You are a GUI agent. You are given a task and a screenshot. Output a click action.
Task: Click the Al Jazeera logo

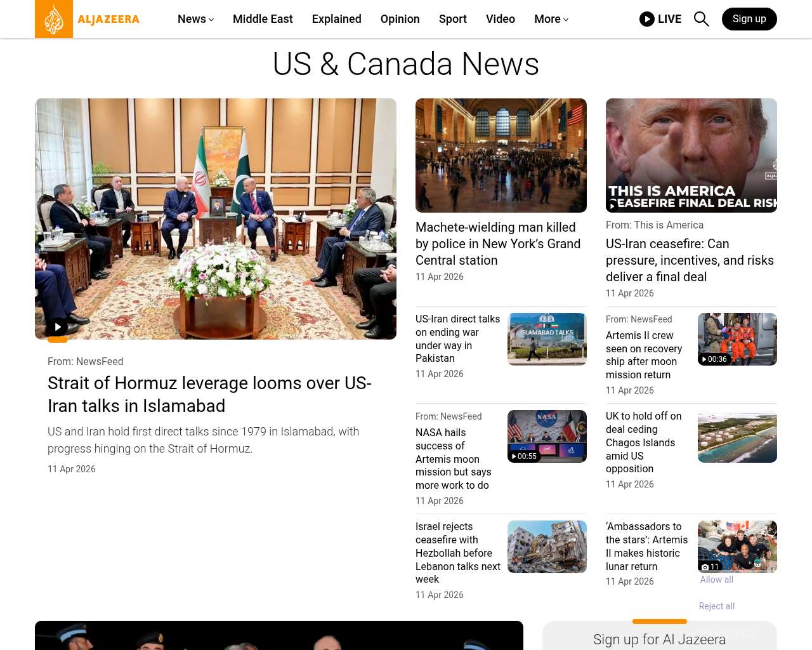pos(88,19)
